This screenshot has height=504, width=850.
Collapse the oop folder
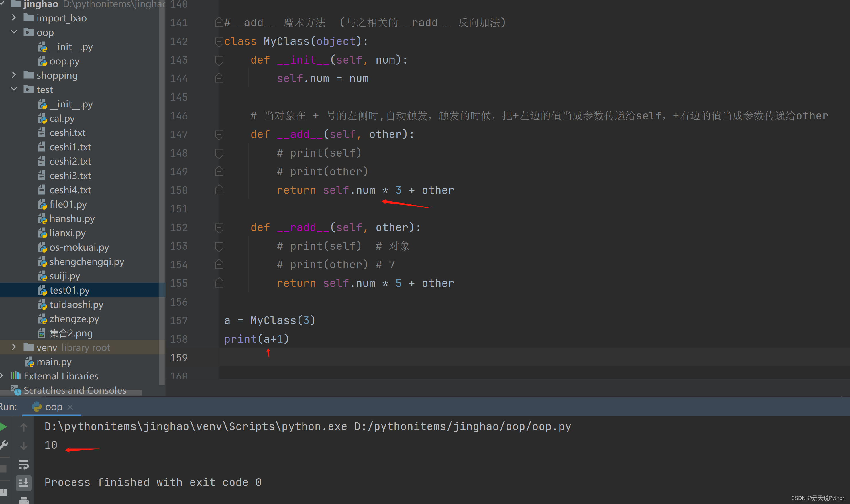tap(14, 32)
